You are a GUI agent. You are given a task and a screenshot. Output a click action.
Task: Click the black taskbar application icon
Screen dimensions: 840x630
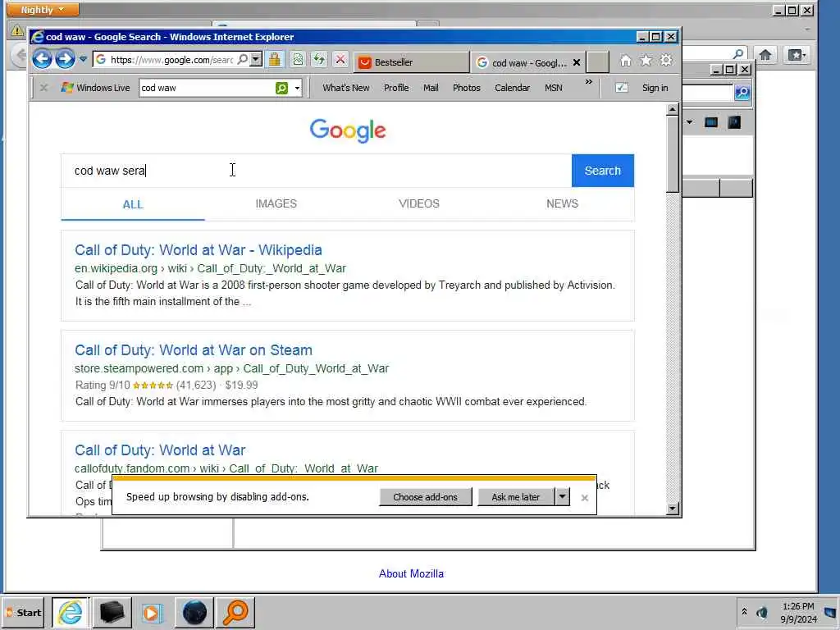coord(112,612)
